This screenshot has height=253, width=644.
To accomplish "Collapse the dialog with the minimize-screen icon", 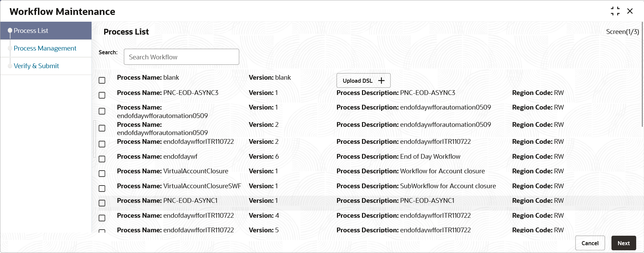I will [615, 11].
